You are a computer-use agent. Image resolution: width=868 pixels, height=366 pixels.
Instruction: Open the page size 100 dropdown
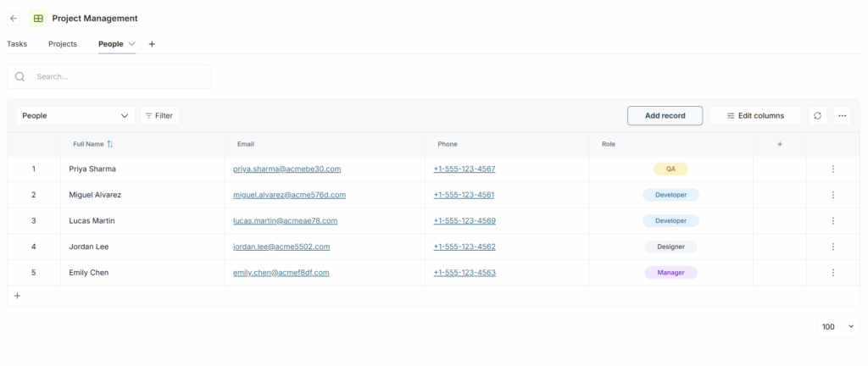pos(838,326)
